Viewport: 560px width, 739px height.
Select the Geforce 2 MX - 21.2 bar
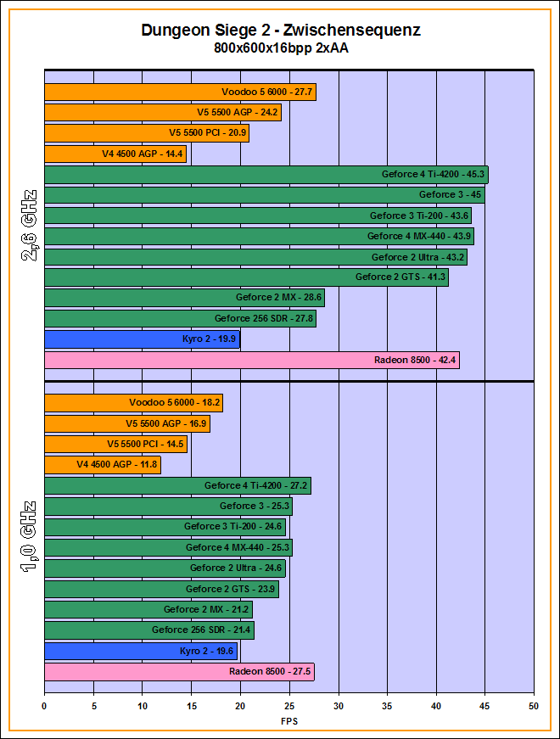(x=148, y=610)
